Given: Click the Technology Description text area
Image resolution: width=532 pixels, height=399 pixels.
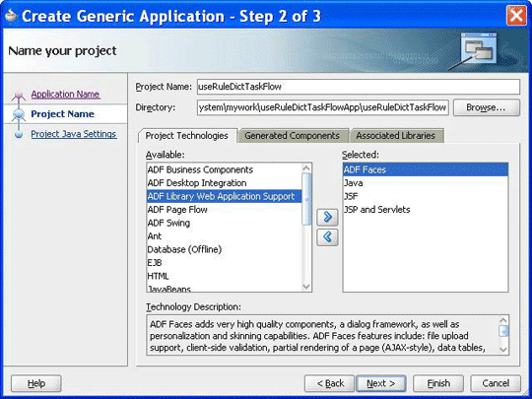Looking at the screenshot, I should point(322,335).
